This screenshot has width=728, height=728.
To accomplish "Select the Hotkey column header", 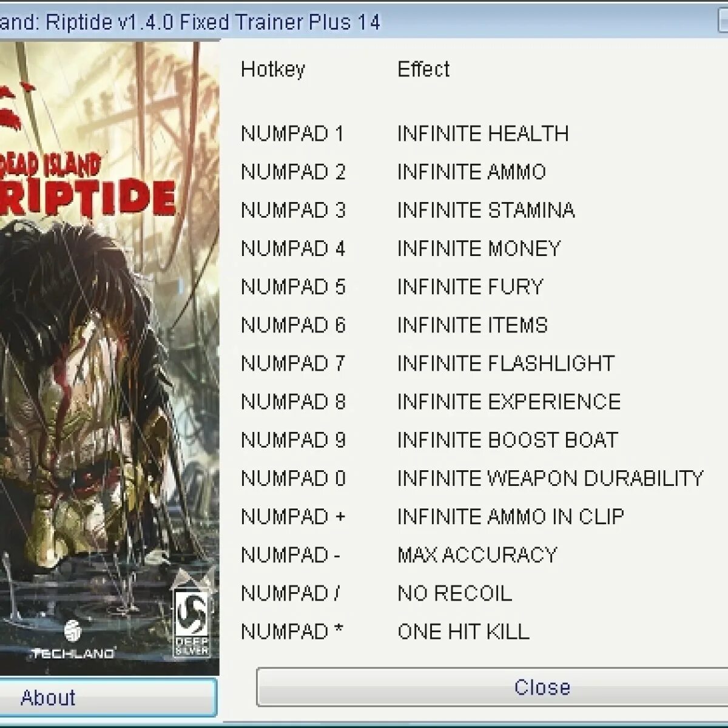I will pos(273,69).
